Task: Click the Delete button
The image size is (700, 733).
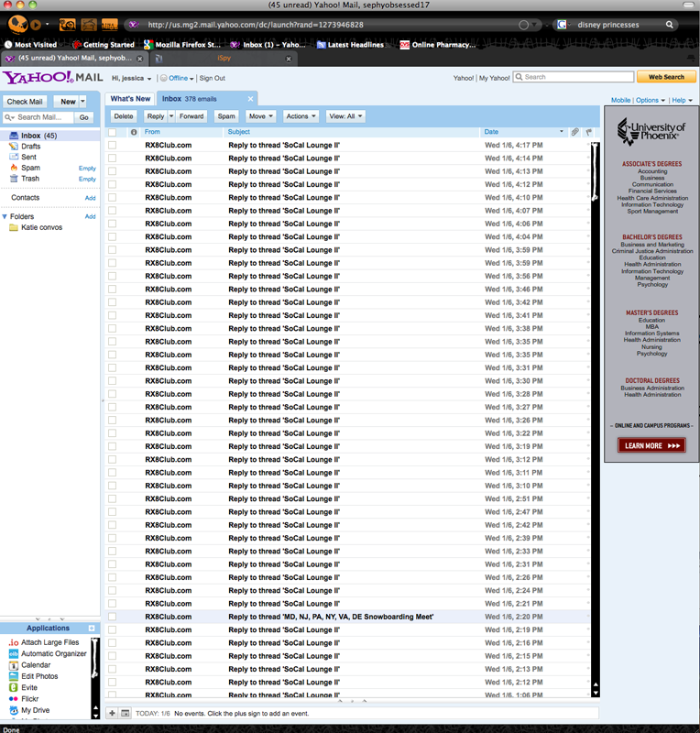Action: [124, 116]
